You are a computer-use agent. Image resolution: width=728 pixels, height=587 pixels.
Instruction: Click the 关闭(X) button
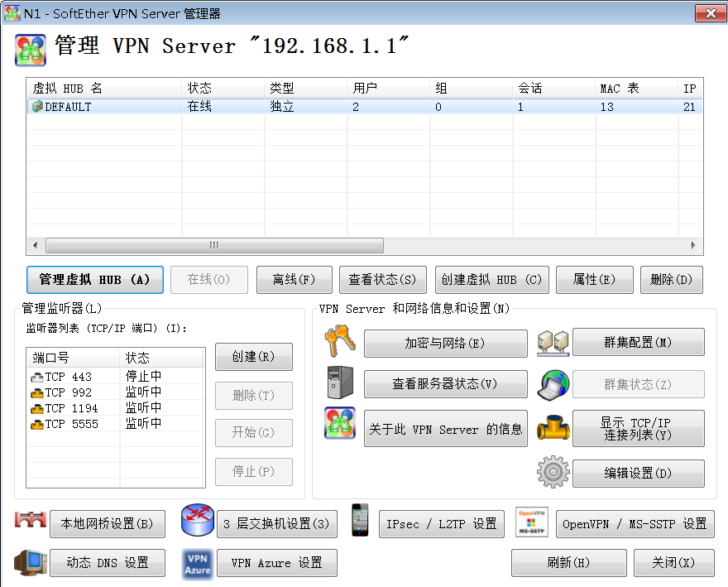pyautogui.click(x=673, y=563)
